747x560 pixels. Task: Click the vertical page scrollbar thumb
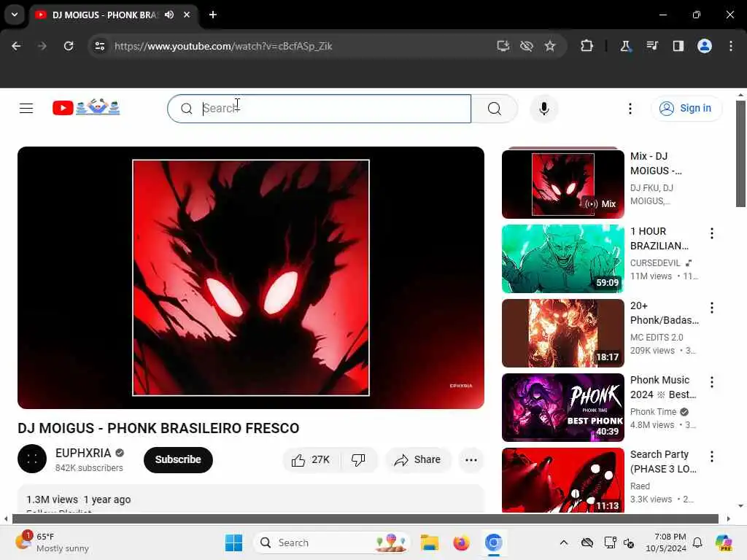[x=740, y=153]
